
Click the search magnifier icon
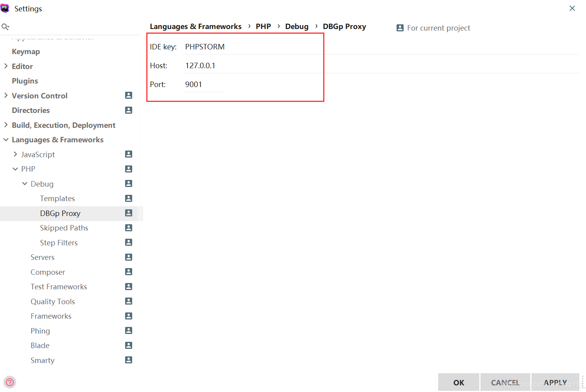click(x=5, y=27)
